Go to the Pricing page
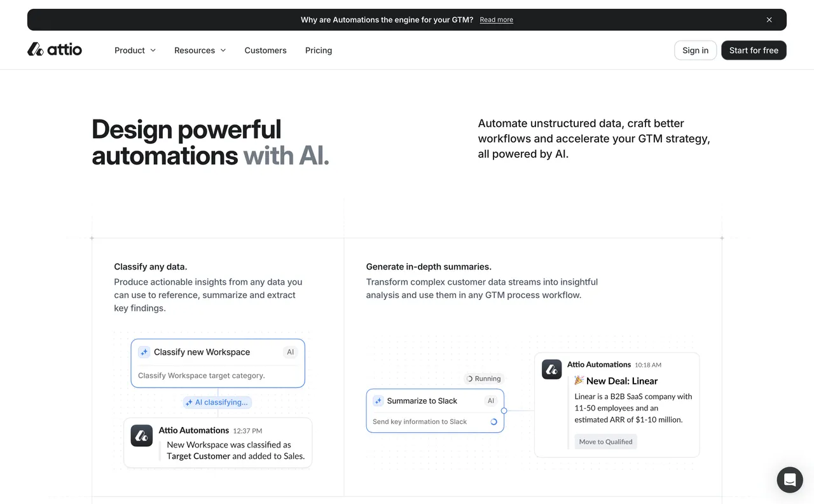Screen dimensions: 814x504 (x=318, y=50)
